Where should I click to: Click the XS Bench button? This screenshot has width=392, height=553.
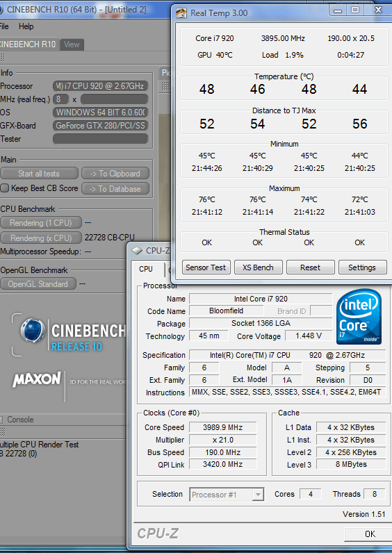(x=259, y=267)
